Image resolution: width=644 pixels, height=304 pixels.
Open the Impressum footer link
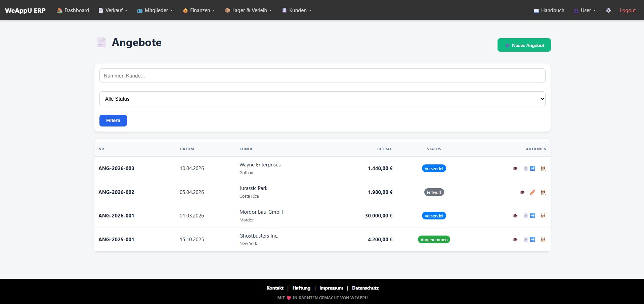[x=331, y=288]
